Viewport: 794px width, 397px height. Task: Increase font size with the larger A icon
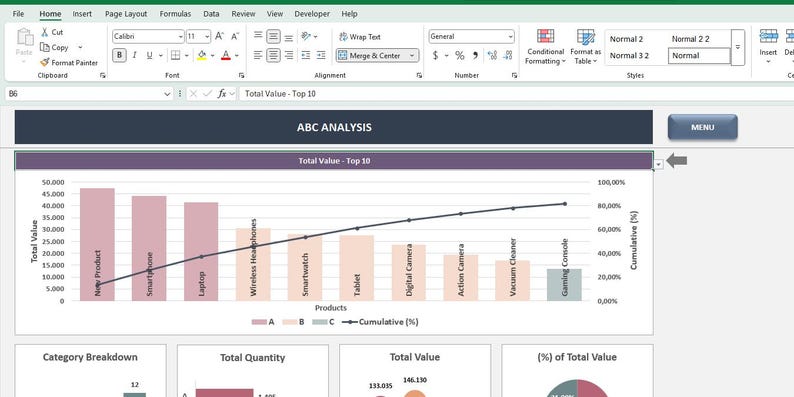click(219, 36)
